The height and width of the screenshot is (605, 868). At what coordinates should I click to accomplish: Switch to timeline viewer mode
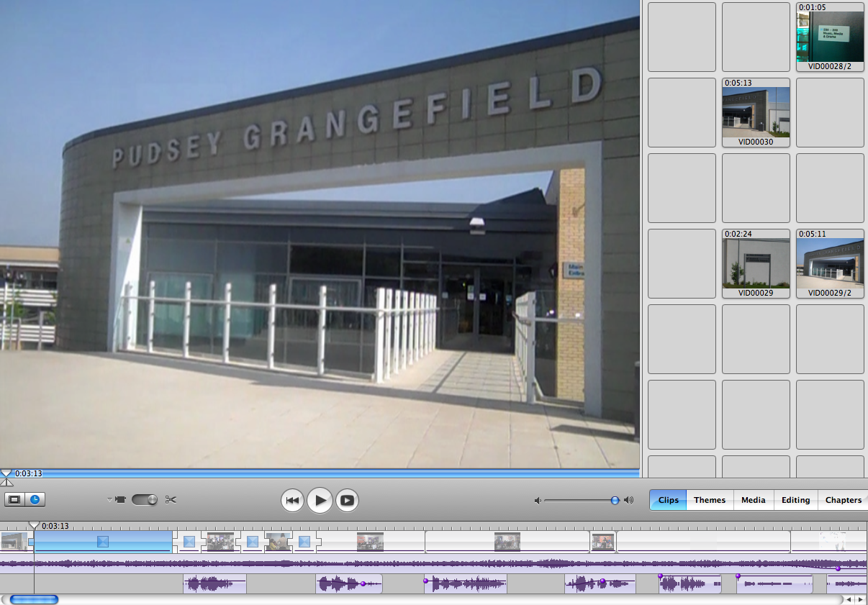coord(35,499)
